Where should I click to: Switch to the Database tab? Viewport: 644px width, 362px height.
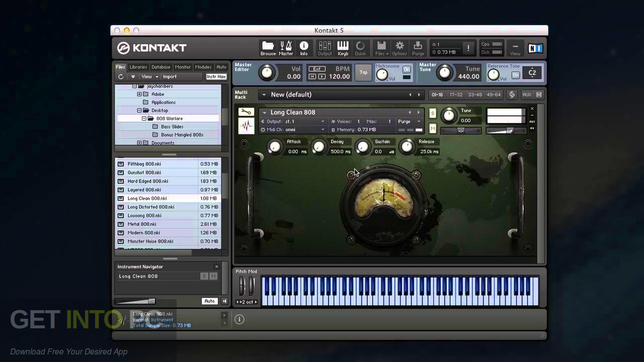point(161,67)
